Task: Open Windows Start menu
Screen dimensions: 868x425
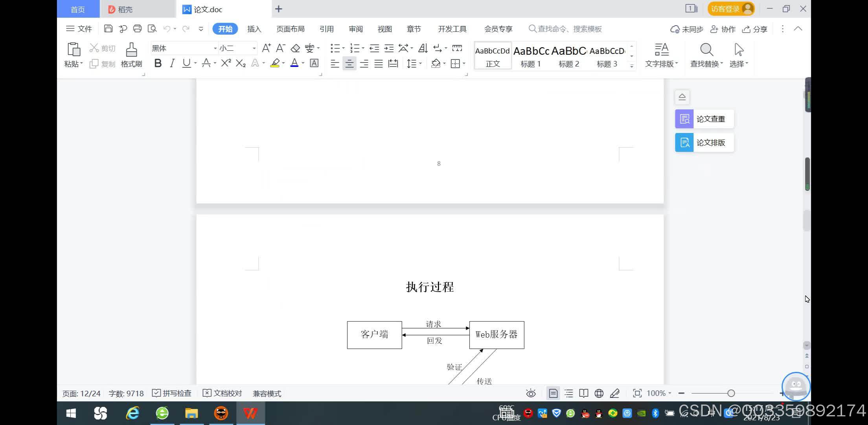Action: pos(71,413)
